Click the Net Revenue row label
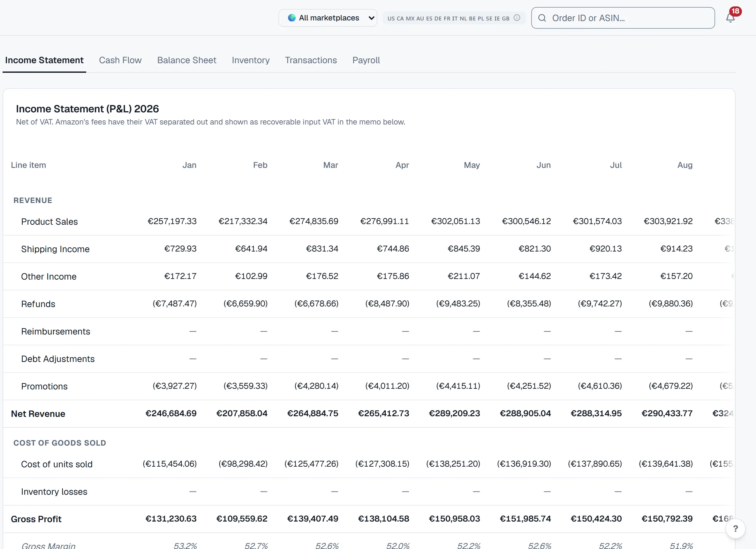Screen dimensions: 756x549 click(x=38, y=414)
